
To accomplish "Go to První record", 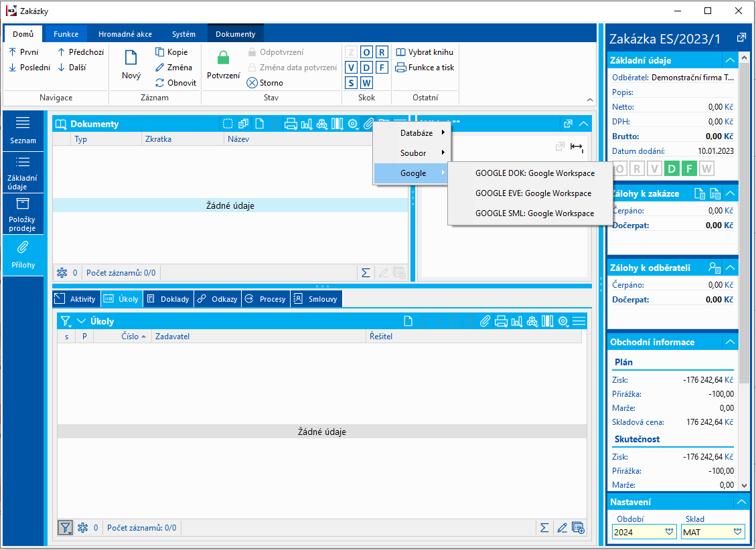I will coord(23,52).
